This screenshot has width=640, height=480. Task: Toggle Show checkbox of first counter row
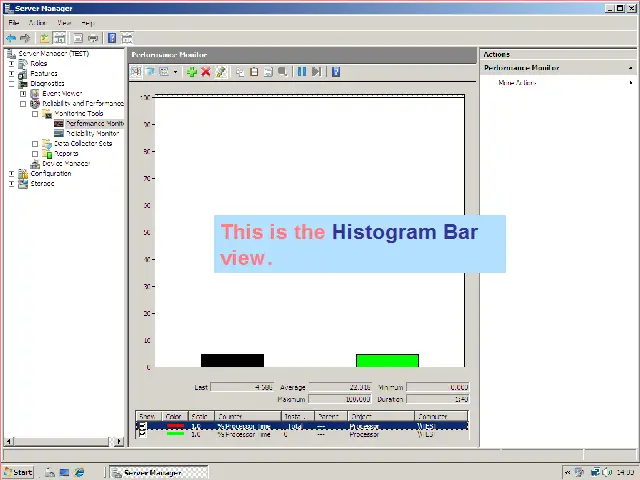[142, 426]
